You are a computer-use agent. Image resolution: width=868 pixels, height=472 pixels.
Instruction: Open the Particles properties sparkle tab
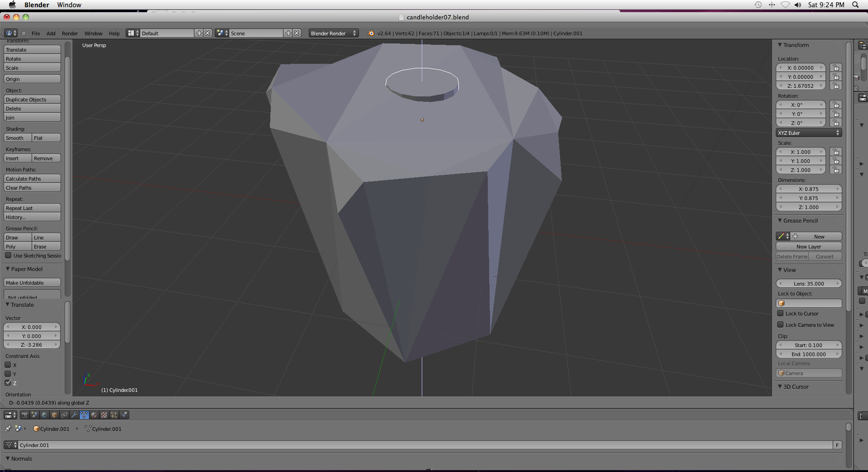(114, 415)
